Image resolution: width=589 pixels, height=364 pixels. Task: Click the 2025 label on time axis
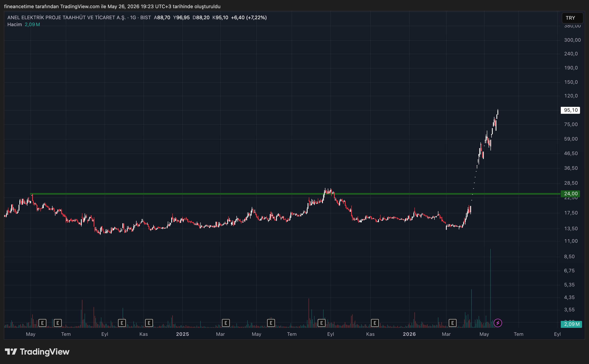[x=182, y=334]
